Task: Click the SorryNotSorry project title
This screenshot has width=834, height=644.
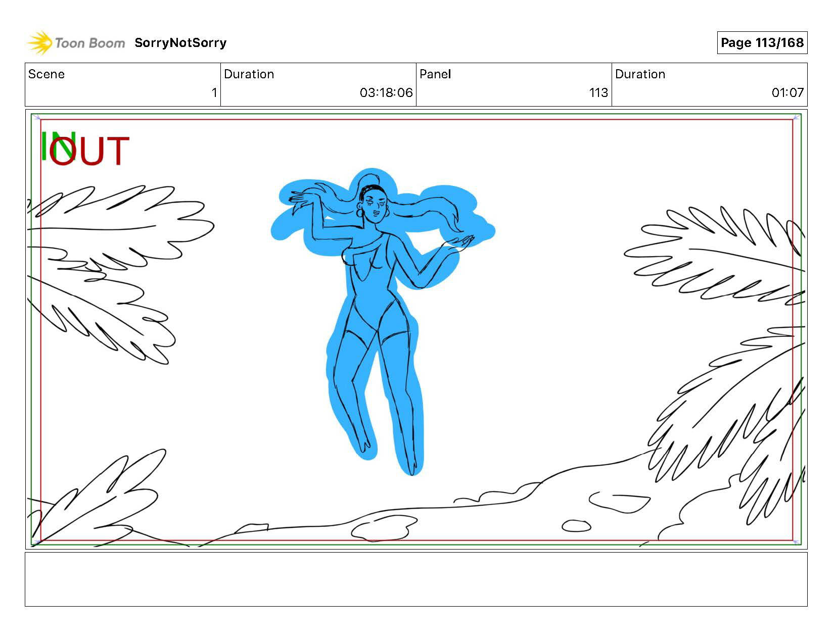Action: [x=180, y=43]
